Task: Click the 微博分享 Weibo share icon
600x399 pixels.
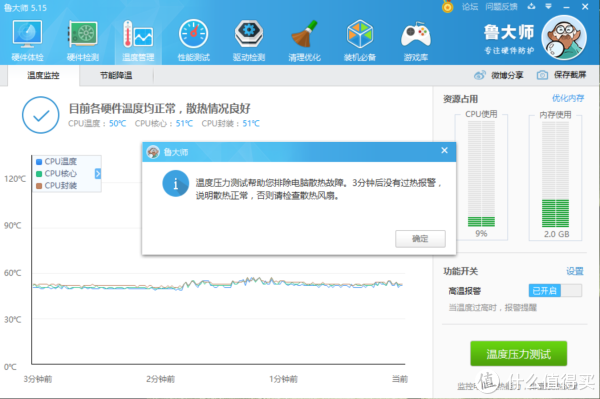Action: coord(479,75)
